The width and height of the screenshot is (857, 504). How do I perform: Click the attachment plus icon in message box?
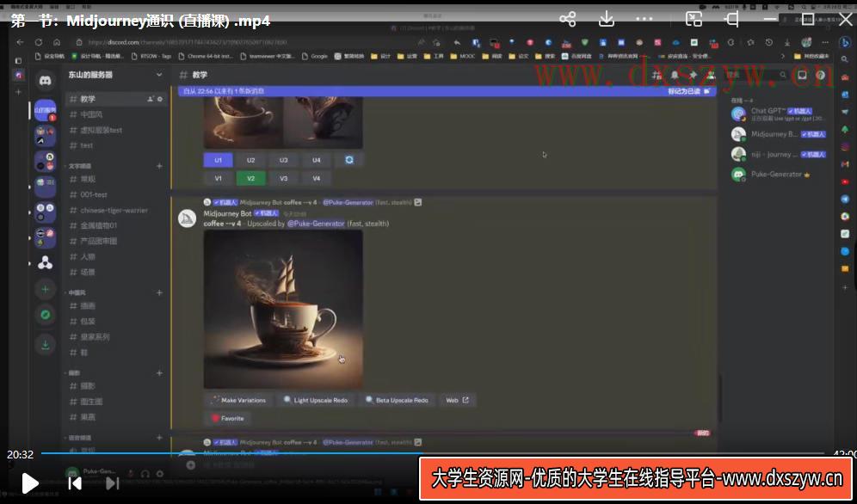(x=191, y=465)
